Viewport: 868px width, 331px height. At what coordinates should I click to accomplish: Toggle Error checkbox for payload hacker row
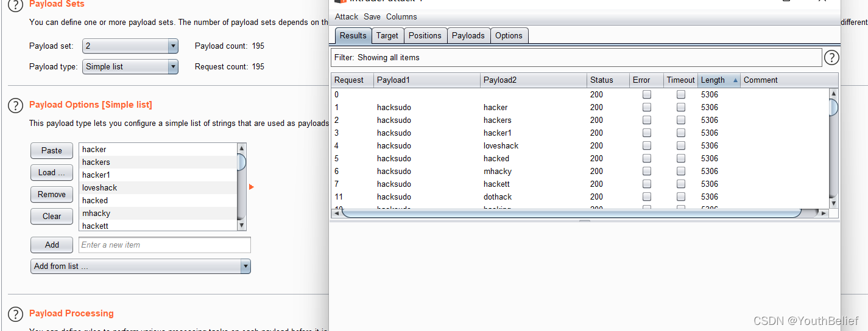(x=647, y=107)
